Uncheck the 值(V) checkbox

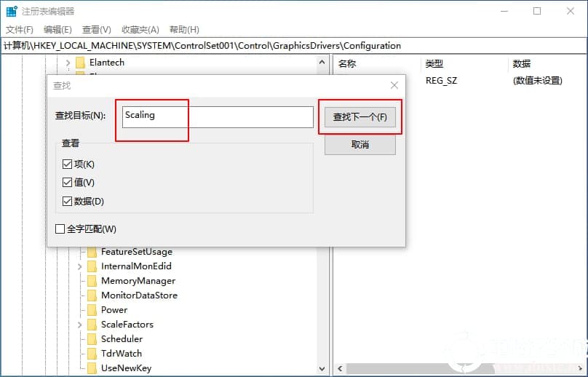pos(67,182)
